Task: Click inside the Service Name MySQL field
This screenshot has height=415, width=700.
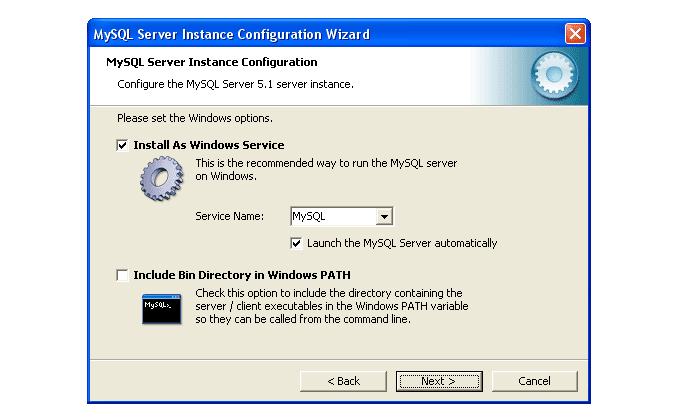Action: point(330,217)
